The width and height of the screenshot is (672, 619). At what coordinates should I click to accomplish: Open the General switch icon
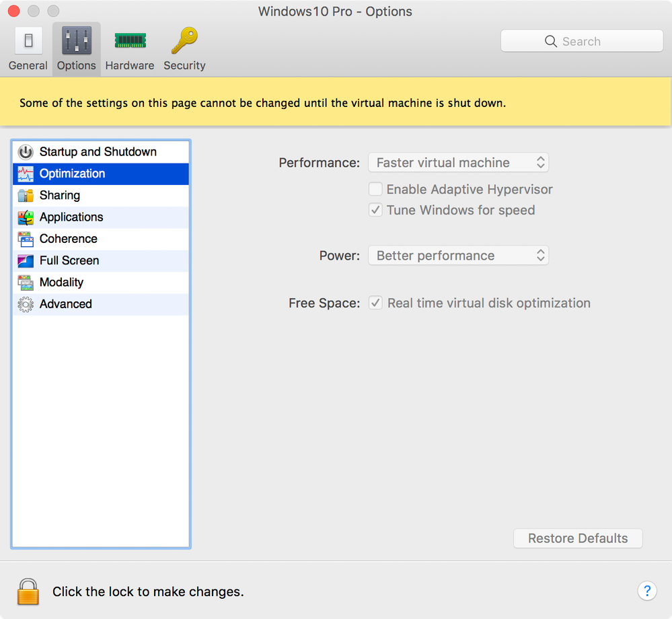click(28, 41)
